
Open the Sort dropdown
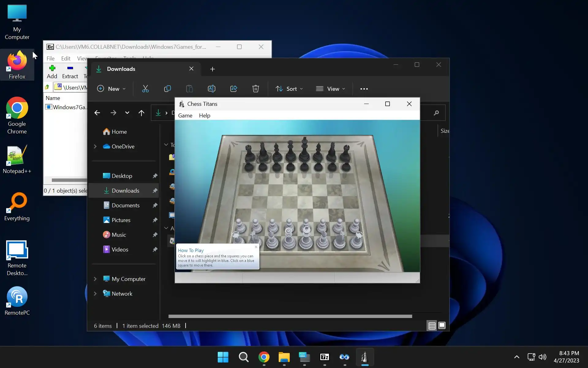[x=289, y=89]
